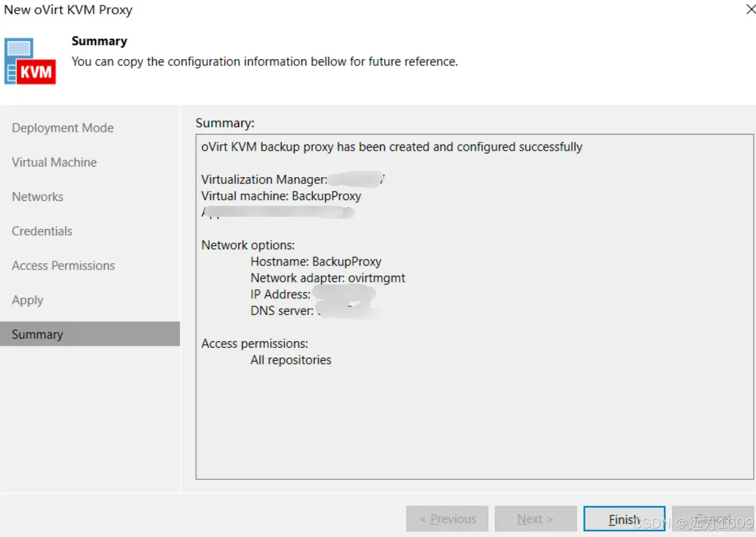
Task: Click the copy configuration information description
Action: [265, 62]
